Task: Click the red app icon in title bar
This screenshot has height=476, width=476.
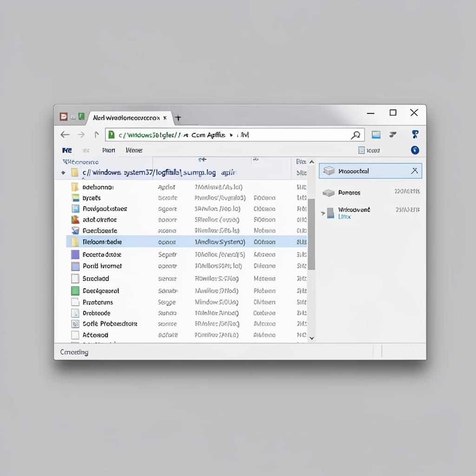Action: (x=63, y=117)
